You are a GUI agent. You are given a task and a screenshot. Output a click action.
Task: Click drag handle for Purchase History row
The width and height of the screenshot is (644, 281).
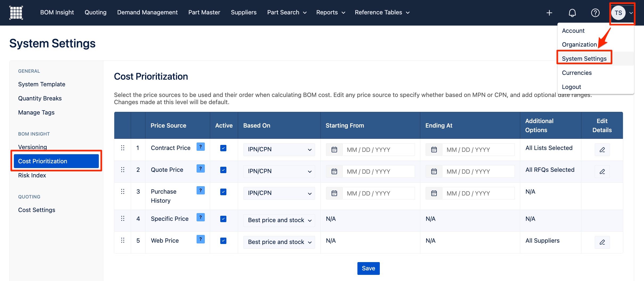tap(123, 192)
